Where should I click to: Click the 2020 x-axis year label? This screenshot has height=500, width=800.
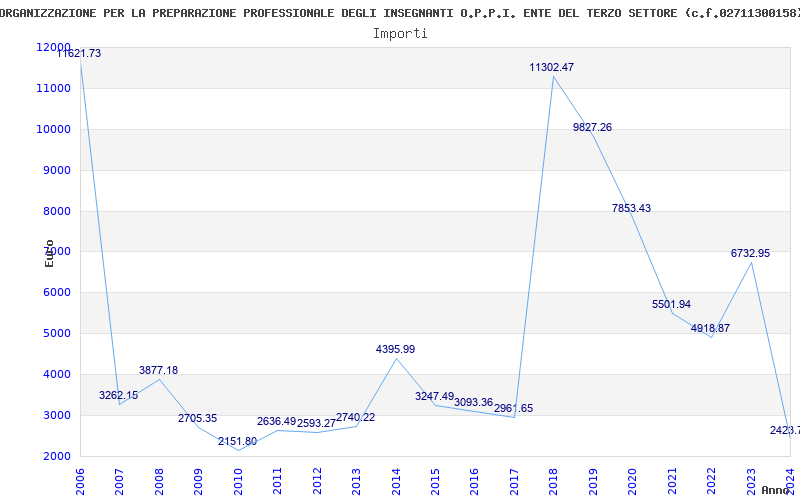tap(633, 481)
